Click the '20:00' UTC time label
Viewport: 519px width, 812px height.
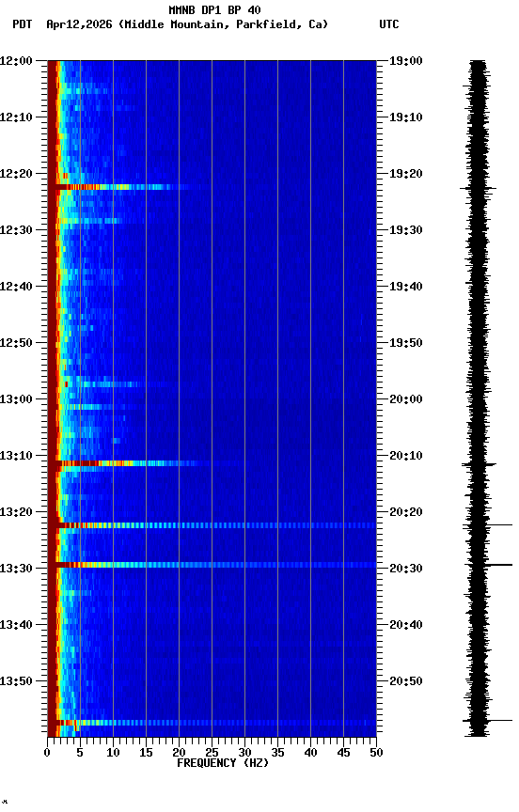click(x=406, y=399)
